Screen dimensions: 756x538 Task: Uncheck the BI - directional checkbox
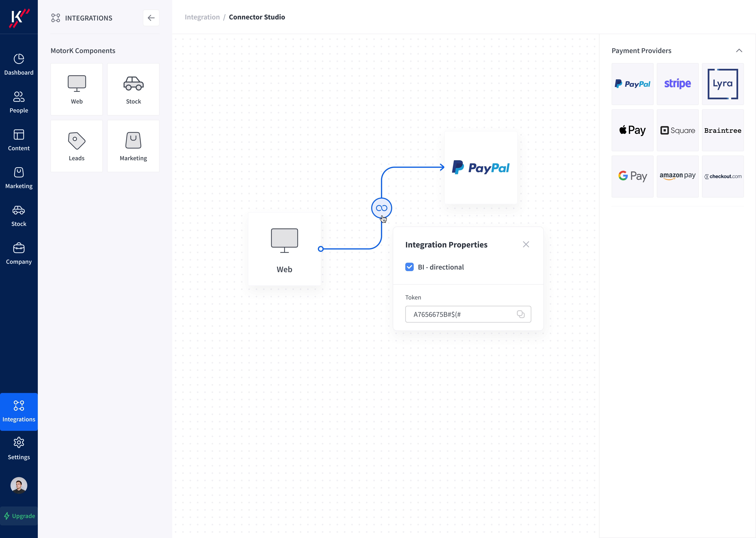tap(409, 267)
